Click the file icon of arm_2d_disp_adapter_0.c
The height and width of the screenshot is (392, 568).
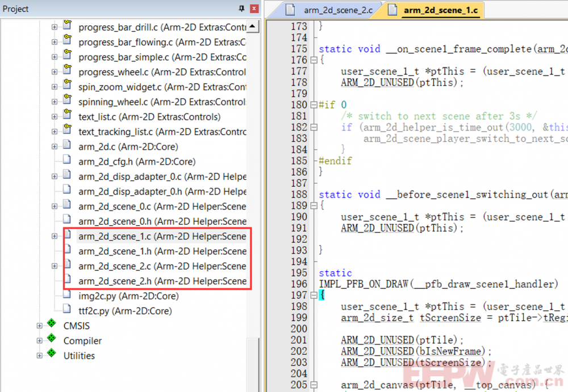[67, 175]
